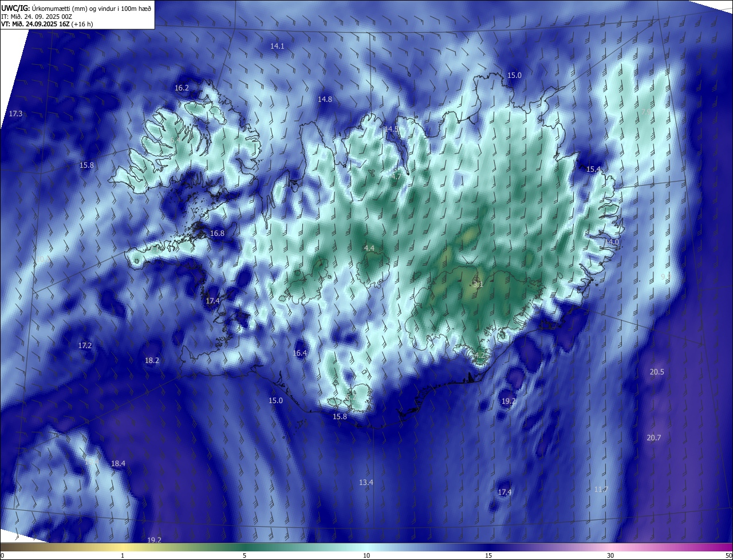Click the 18.4 value label
Screen dimensions: 733x560
(118, 464)
